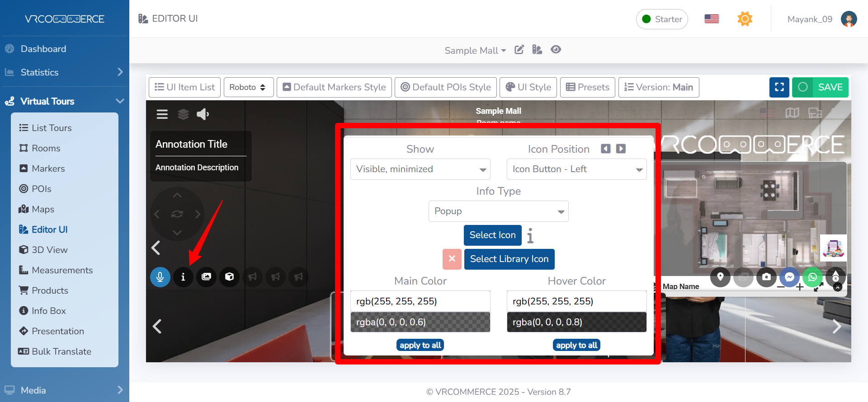This screenshot has height=402, width=868.
Task: Toggle the sun light/dark theme icon
Action: (745, 19)
